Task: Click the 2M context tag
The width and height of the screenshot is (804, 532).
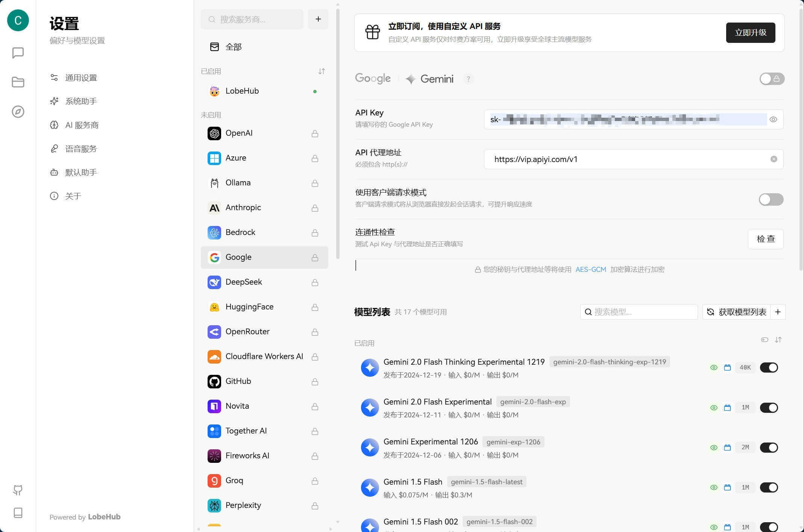Action: point(745,447)
